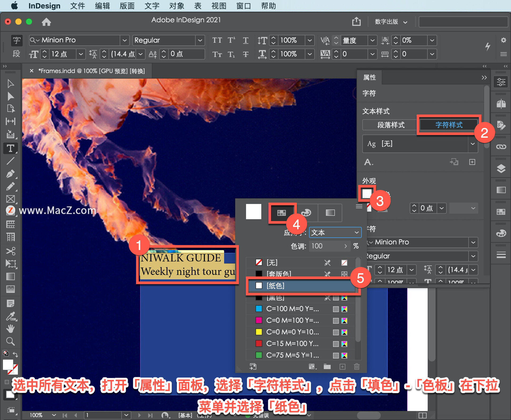Open the 数字出版 workspace dropdown

click(x=391, y=22)
